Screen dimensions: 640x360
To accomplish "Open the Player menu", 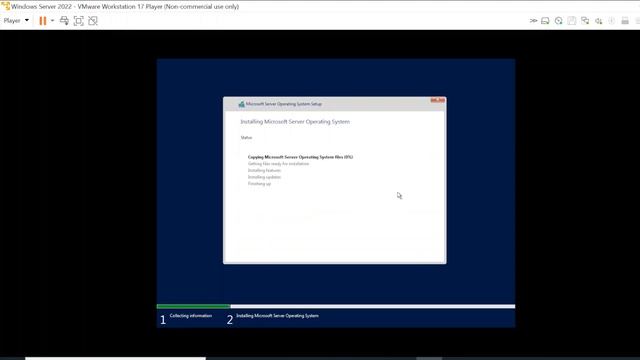I will click(x=16, y=20).
